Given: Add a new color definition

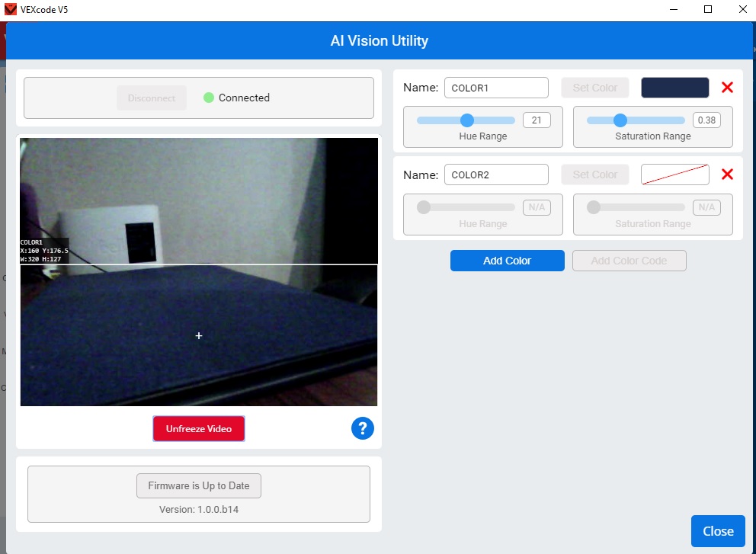Looking at the screenshot, I should (507, 260).
